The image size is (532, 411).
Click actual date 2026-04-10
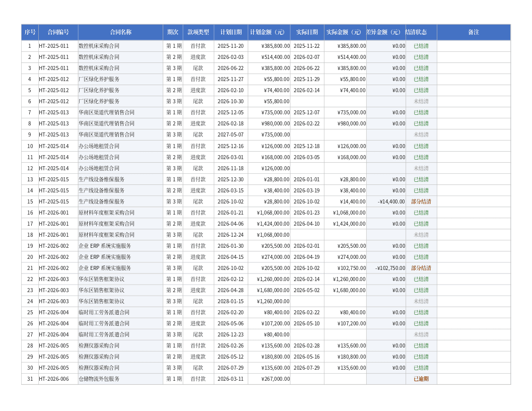pyautogui.click(x=307, y=224)
